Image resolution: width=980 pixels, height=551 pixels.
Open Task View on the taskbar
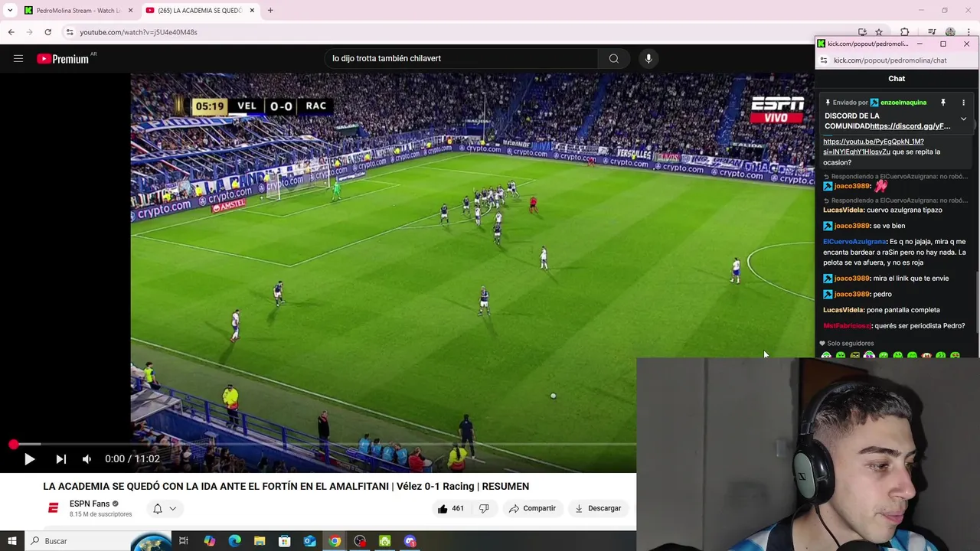click(x=184, y=541)
